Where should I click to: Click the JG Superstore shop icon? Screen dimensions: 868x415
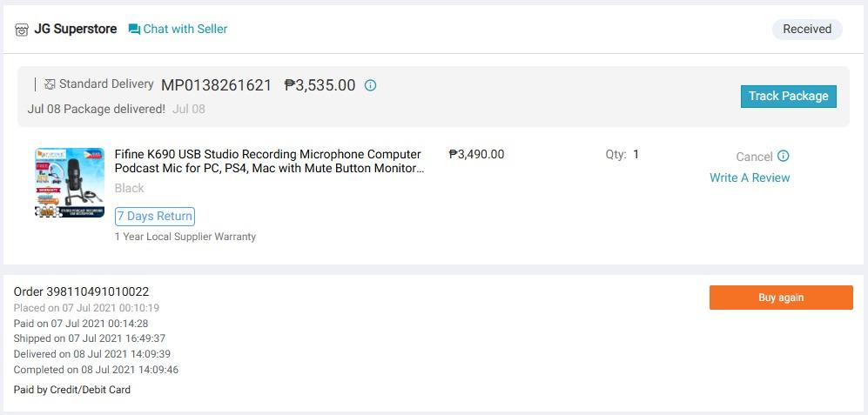click(x=22, y=30)
